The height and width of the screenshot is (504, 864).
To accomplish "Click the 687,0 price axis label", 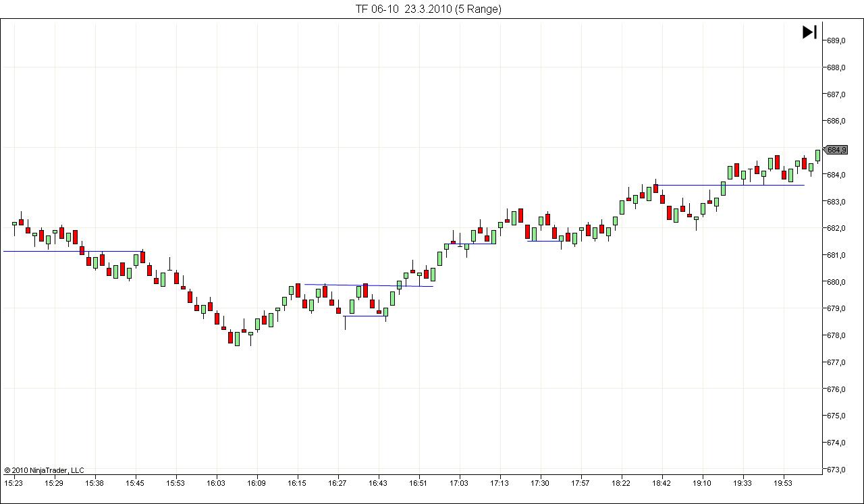I will (836, 94).
